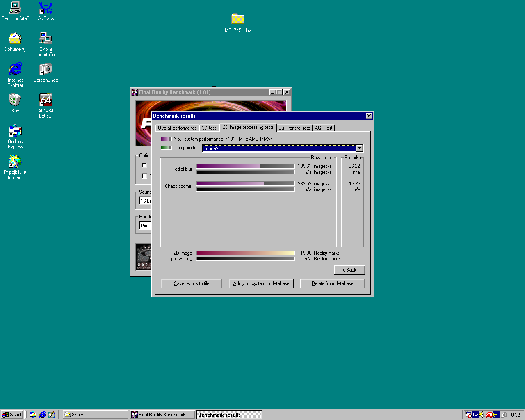The image size is (525, 420).
Task: Toggle the upper checkbox in the Options group
Action: pyautogui.click(x=144, y=166)
